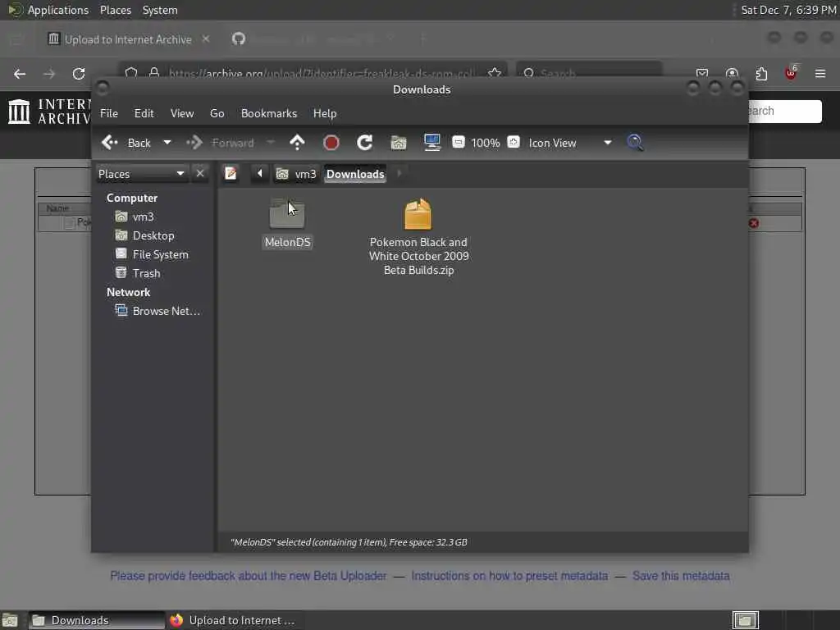The width and height of the screenshot is (840, 630).
Task: Click the status bar selection text
Action: coord(349,542)
